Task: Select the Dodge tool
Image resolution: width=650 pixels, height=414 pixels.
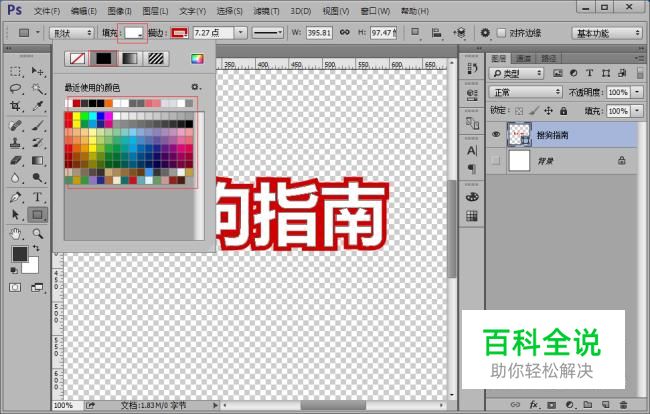Action: [37, 177]
